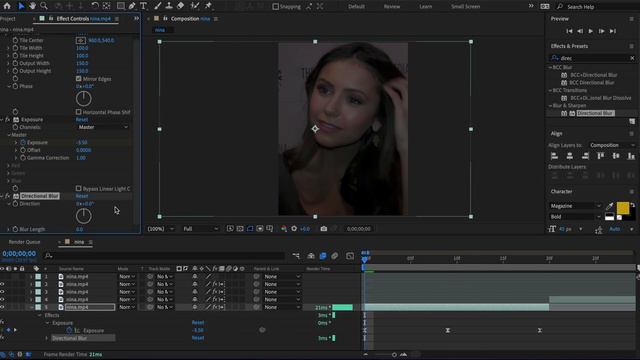Open the Full resolution dropdown
The height and width of the screenshot is (360, 640).
coord(200,229)
